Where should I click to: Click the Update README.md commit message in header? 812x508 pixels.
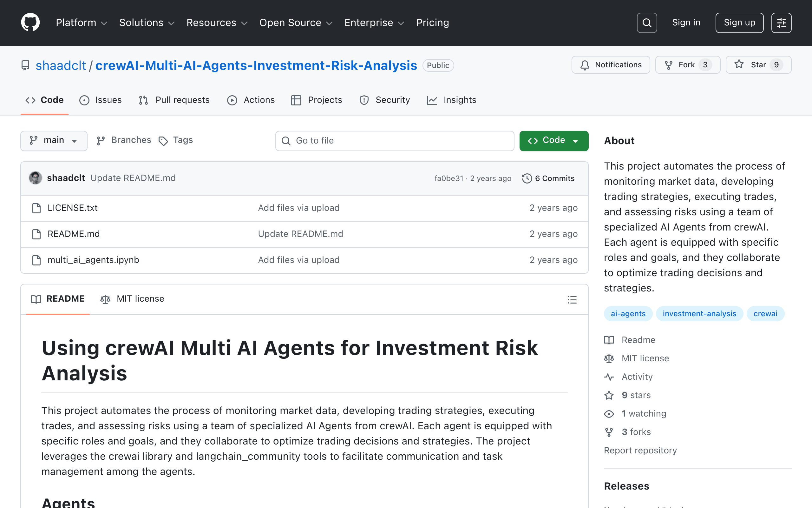coord(133,178)
